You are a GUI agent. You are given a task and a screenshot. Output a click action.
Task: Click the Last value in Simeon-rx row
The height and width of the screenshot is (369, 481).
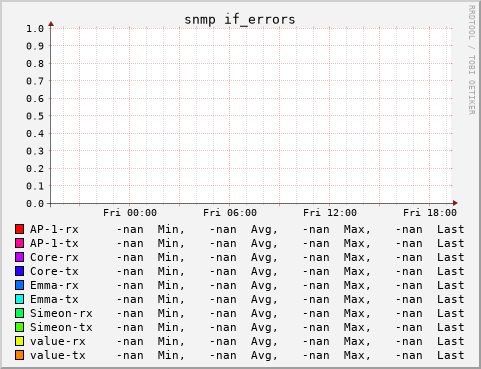409,314
